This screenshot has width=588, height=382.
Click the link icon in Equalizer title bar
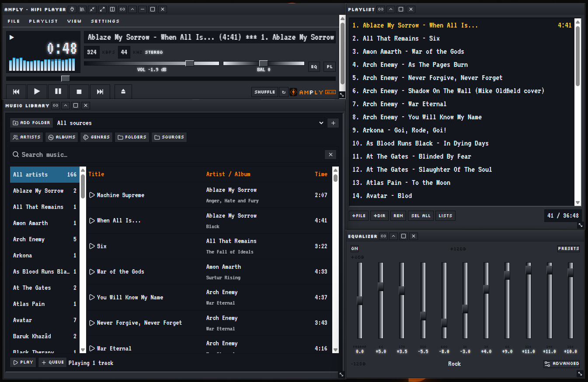click(383, 236)
